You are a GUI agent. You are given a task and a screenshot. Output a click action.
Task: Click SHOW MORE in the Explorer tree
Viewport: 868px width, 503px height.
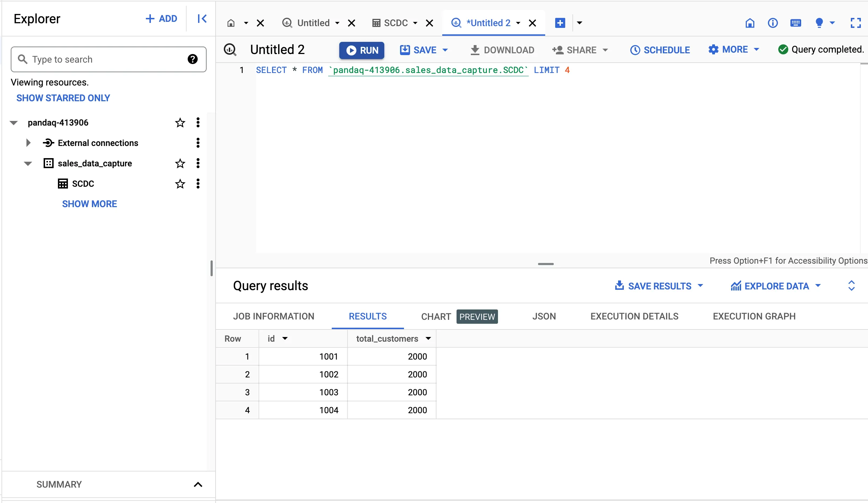click(89, 204)
